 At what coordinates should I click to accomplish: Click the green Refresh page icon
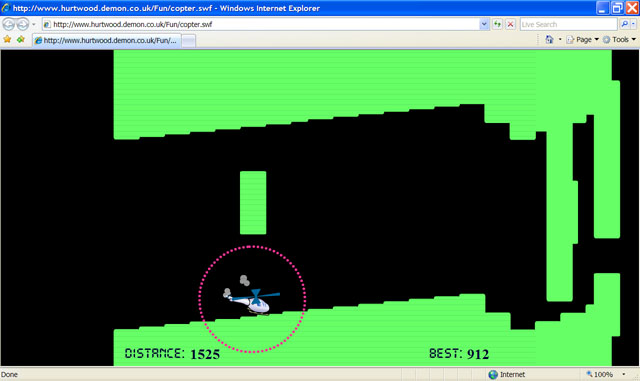coord(497,25)
